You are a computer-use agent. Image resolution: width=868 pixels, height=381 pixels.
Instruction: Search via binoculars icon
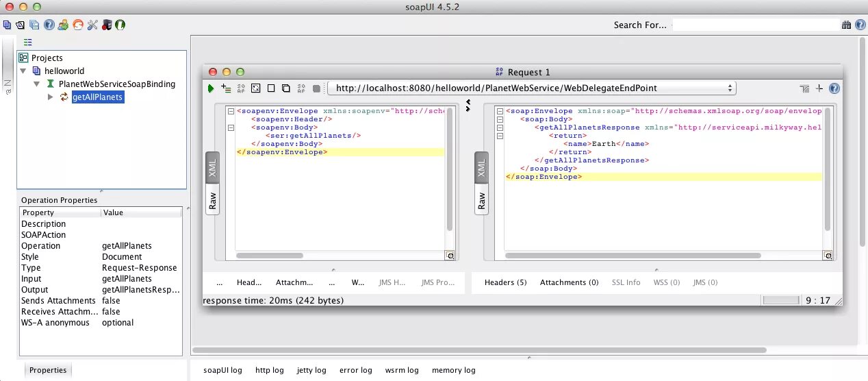[846, 25]
